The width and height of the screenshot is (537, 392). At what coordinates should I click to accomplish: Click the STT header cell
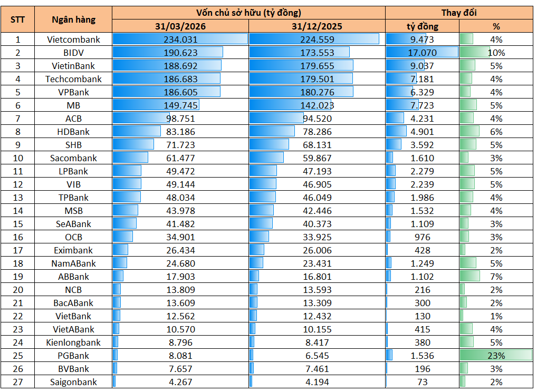tap(17, 19)
